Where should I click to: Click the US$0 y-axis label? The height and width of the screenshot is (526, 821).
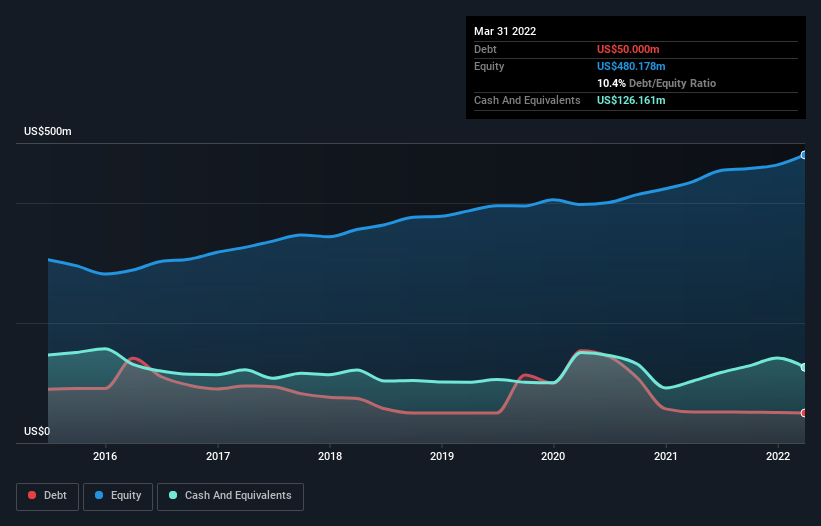pyautogui.click(x=37, y=431)
